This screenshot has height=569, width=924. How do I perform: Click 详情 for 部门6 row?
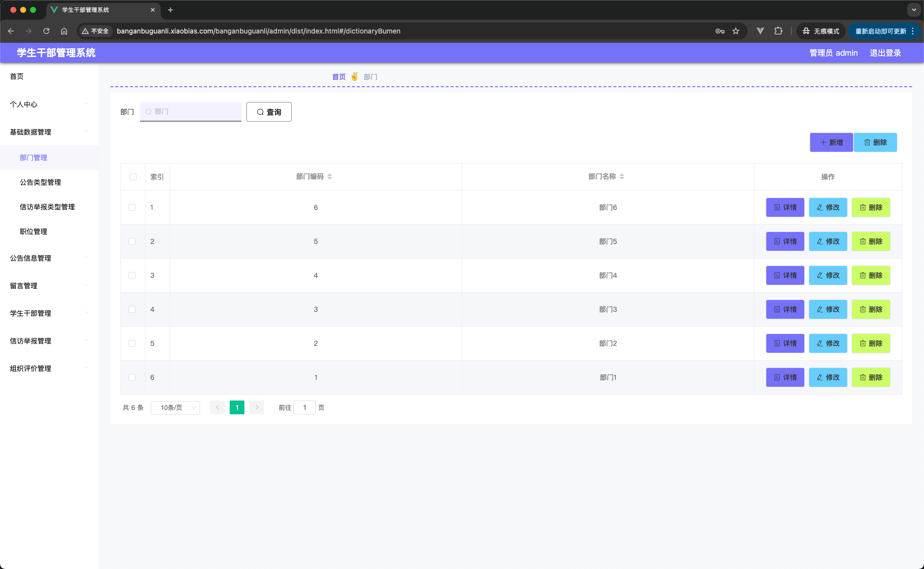785,207
